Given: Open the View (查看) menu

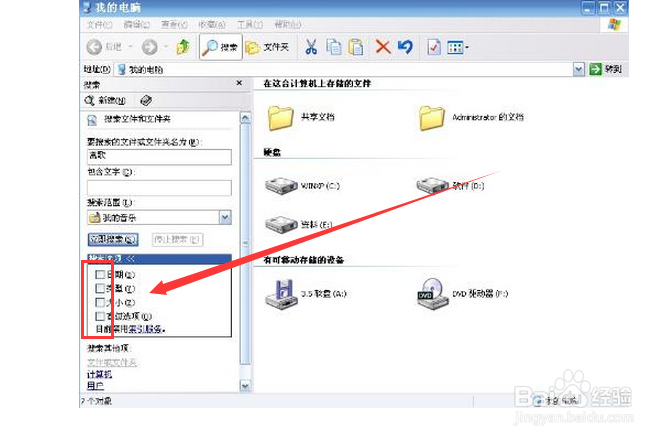Looking at the screenshot, I should (174, 25).
